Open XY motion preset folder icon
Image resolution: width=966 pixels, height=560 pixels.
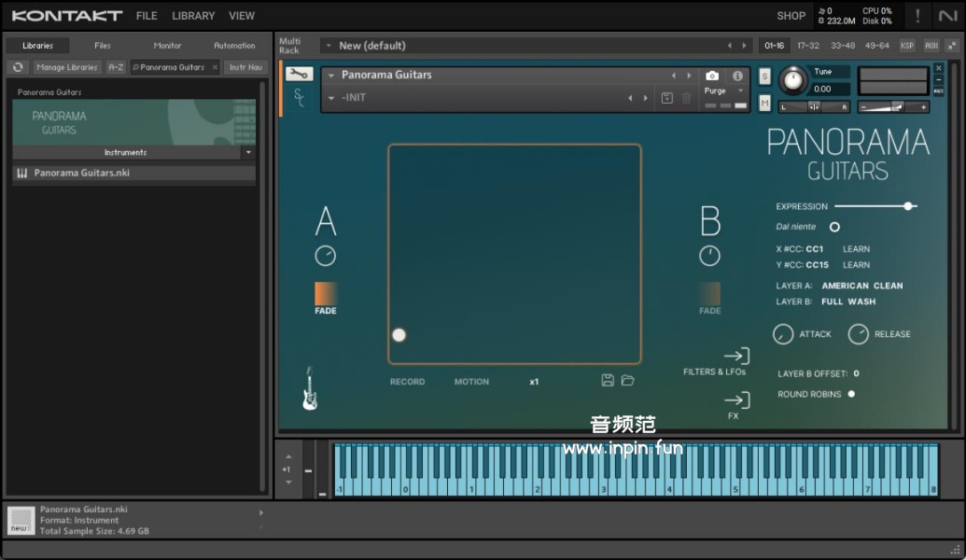click(628, 381)
